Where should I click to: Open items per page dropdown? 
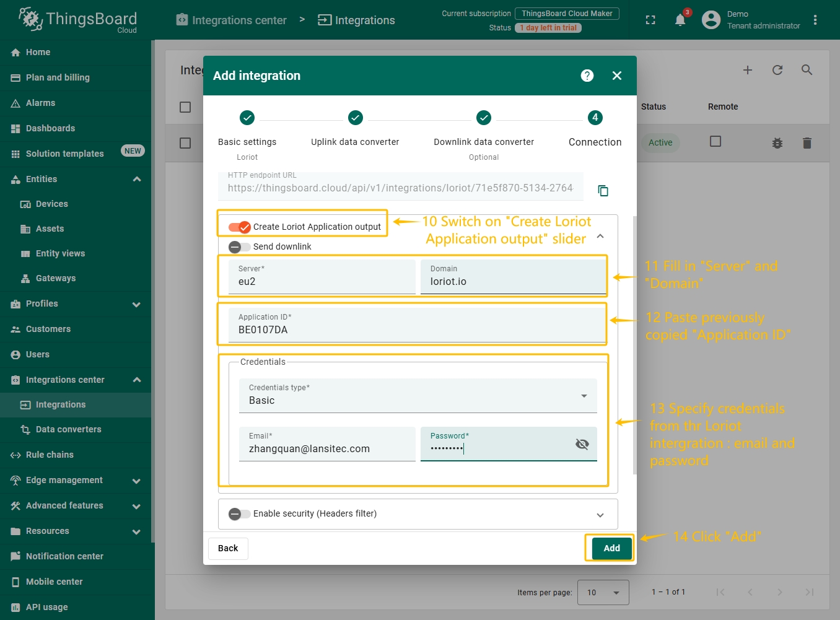click(x=602, y=592)
